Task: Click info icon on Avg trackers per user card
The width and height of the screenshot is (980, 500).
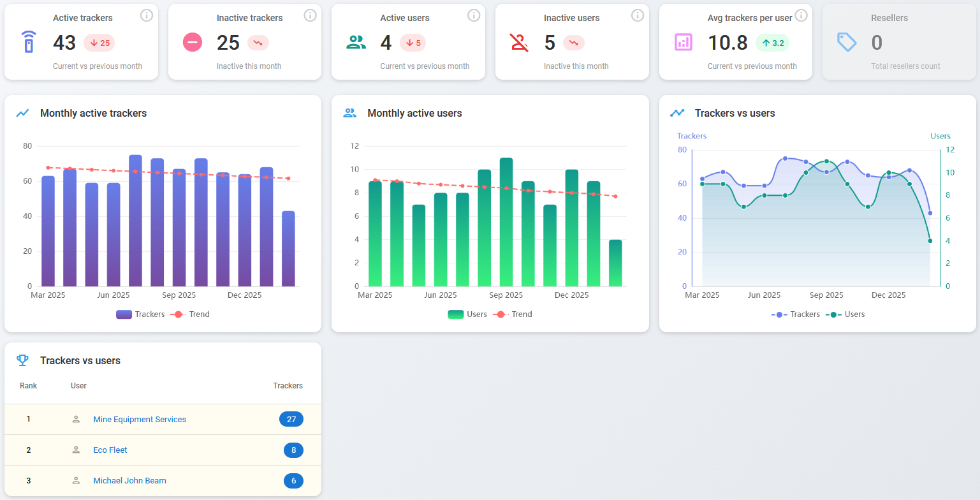Action: coord(801,15)
